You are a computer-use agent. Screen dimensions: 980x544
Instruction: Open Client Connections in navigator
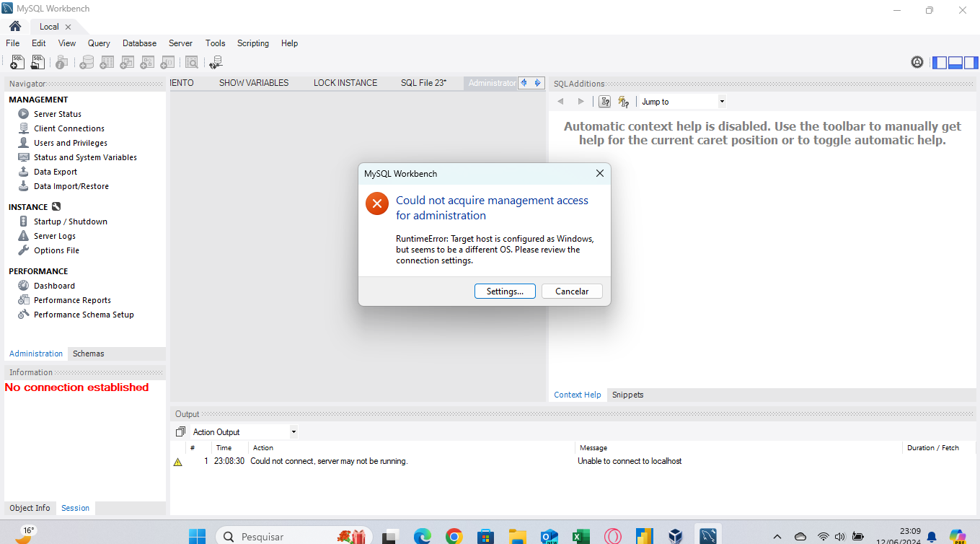tap(69, 128)
